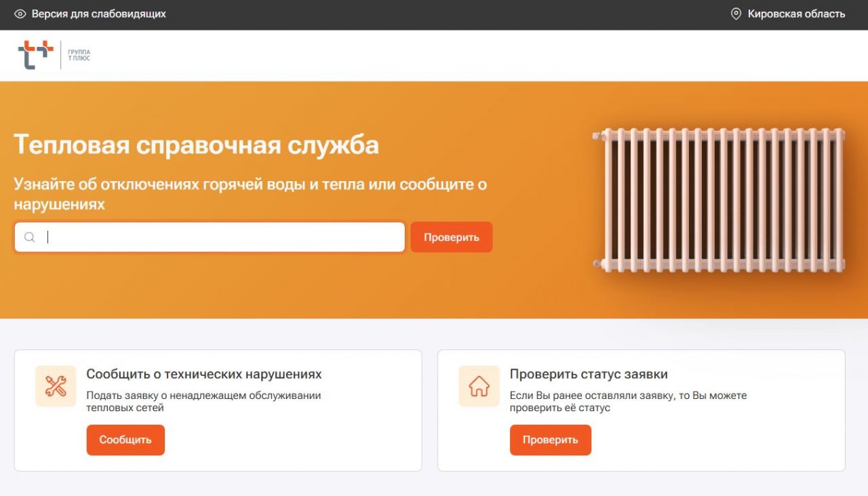This screenshot has width=868, height=496.
Task: Click the wrench and screwdriver icon
Action: pyautogui.click(x=56, y=386)
